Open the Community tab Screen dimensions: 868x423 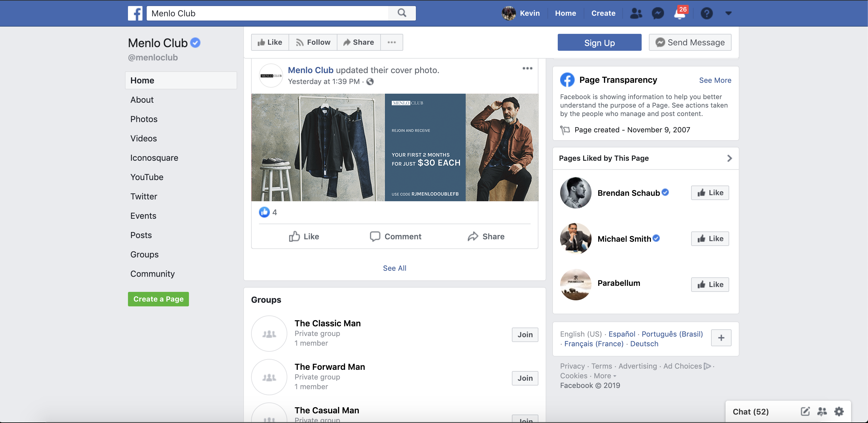pos(153,274)
